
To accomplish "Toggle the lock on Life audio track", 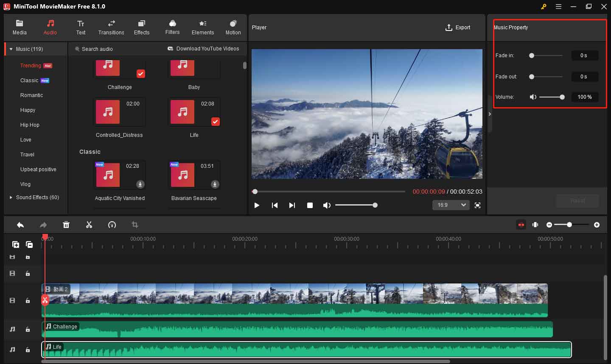I will click(x=28, y=350).
